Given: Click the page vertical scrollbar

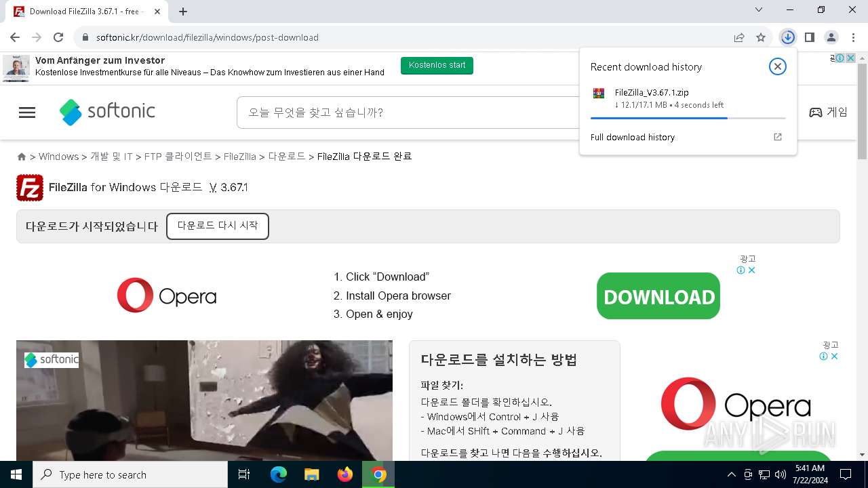Looking at the screenshot, I should point(862,112).
